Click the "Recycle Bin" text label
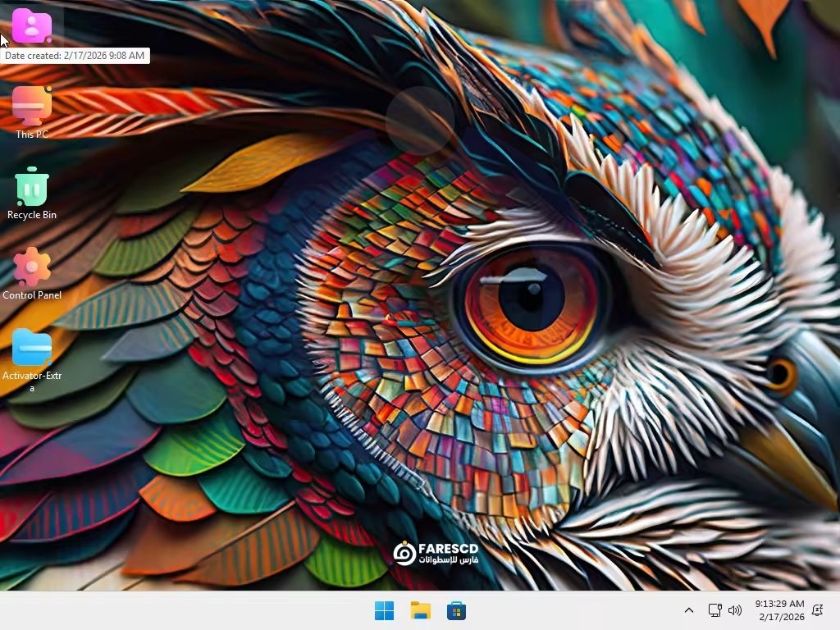The height and width of the screenshot is (630, 840). pyautogui.click(x=32, y=215)
